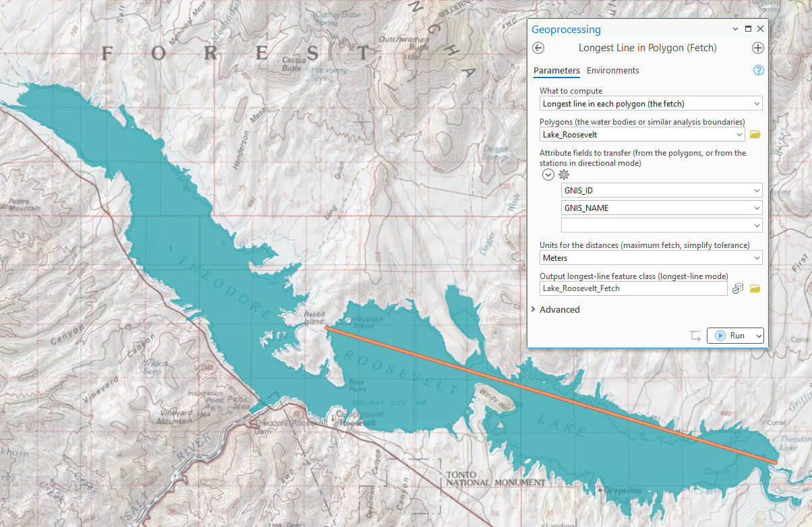The image size is (812, 527).
Task: Click the 'Windy Hill' map label
Action: (495, 398)
